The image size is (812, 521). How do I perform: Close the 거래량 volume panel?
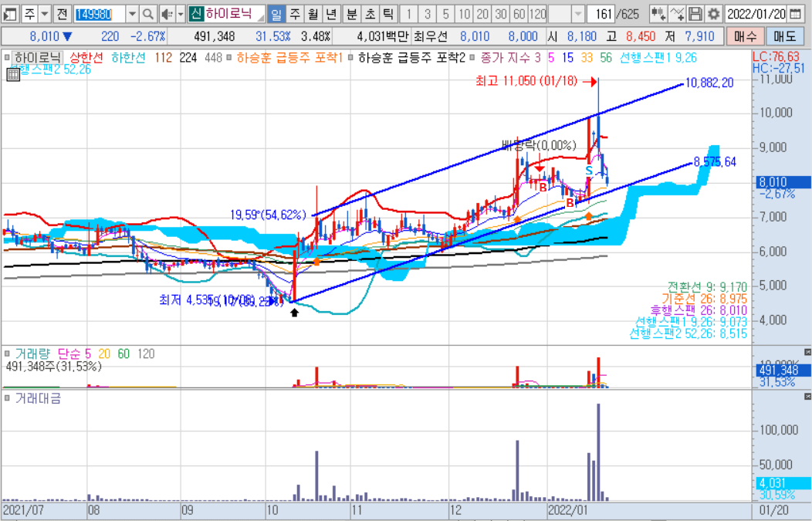807,352
